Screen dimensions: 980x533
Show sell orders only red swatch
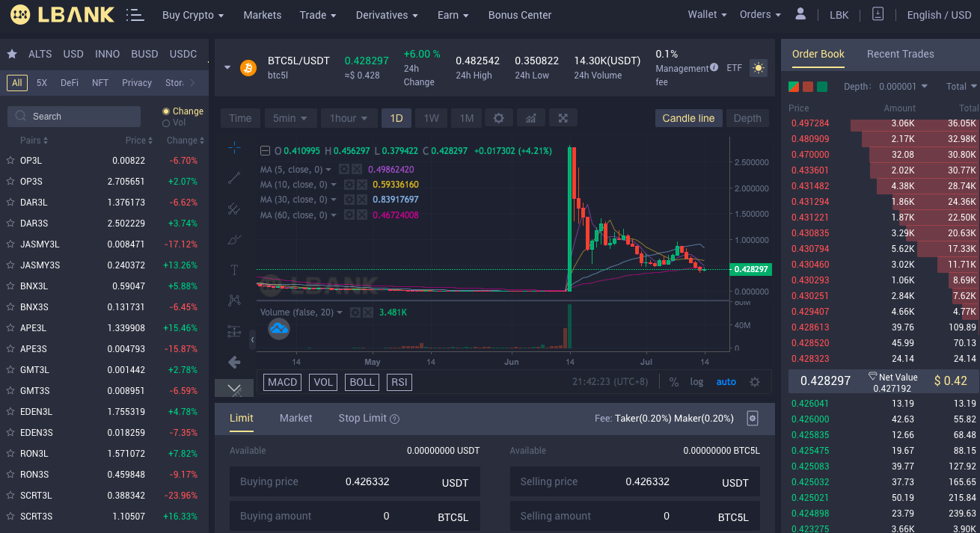[808, 87]
